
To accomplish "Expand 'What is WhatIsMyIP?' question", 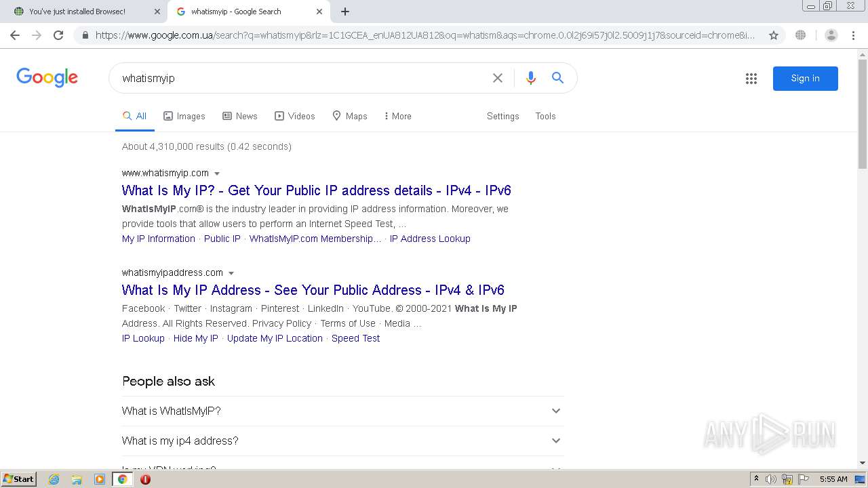I will tap(342, 411).
